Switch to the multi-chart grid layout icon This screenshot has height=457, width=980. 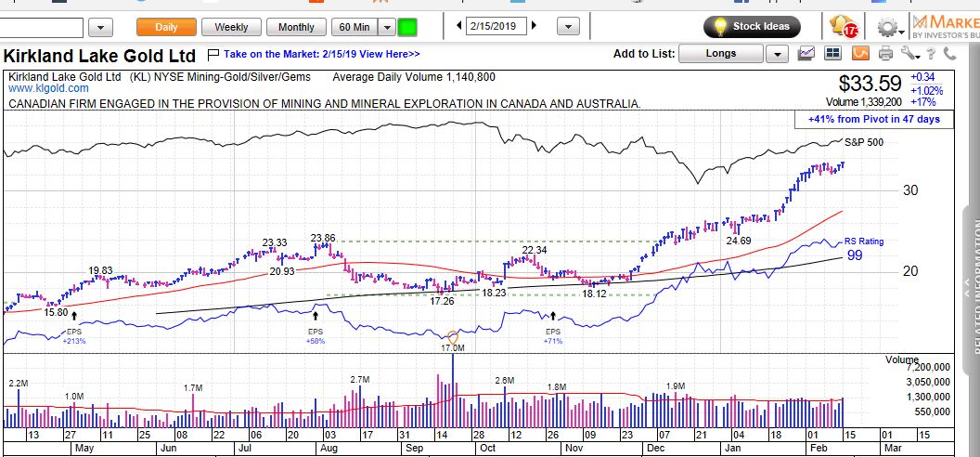(832, 54)
